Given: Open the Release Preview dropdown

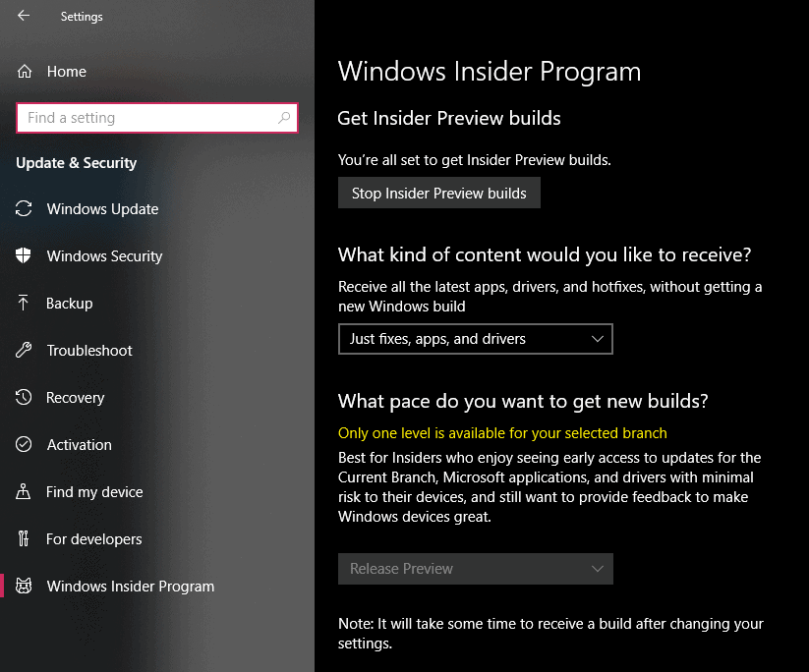Looking at the screenshot, I should pyautogui.click(x=475, y=569).
